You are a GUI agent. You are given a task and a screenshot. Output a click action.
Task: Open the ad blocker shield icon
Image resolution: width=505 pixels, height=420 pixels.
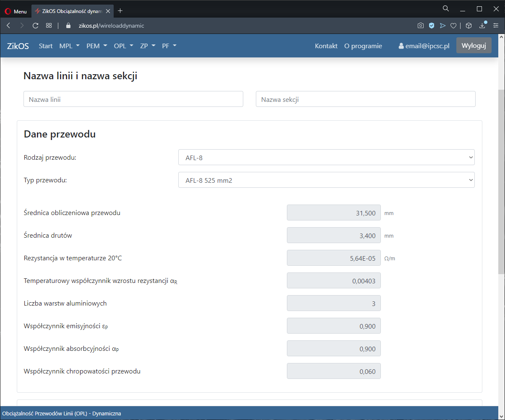[431, 26]
